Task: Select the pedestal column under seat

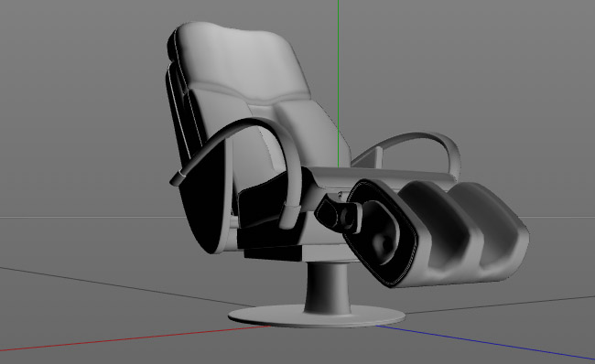Action: [x=327, y=286]
